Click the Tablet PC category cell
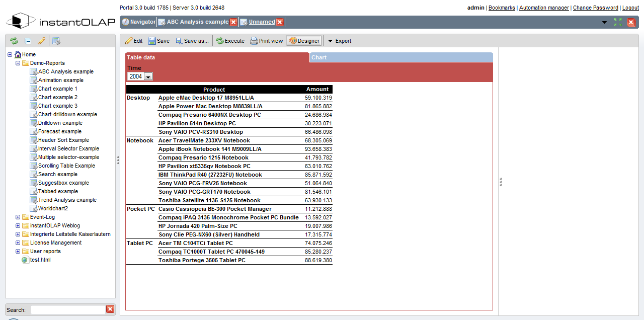Image resolution: width=644 pixels, height=320 pixels. point(140,243)
